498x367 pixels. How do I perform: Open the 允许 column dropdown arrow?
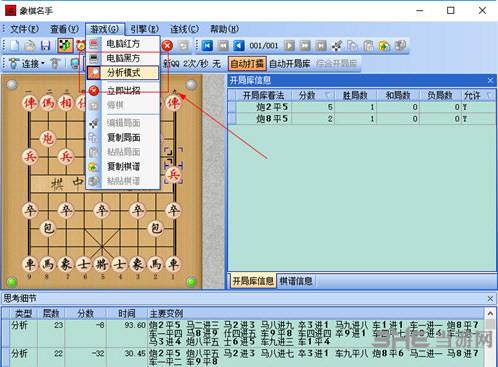(489, 96)
